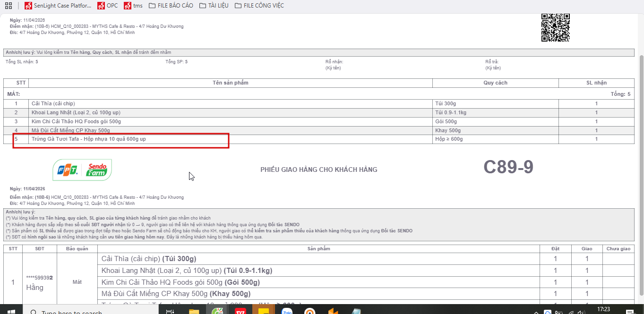Click the masked phone number ****599392
The image size is (644, 314).
(40, 278)
